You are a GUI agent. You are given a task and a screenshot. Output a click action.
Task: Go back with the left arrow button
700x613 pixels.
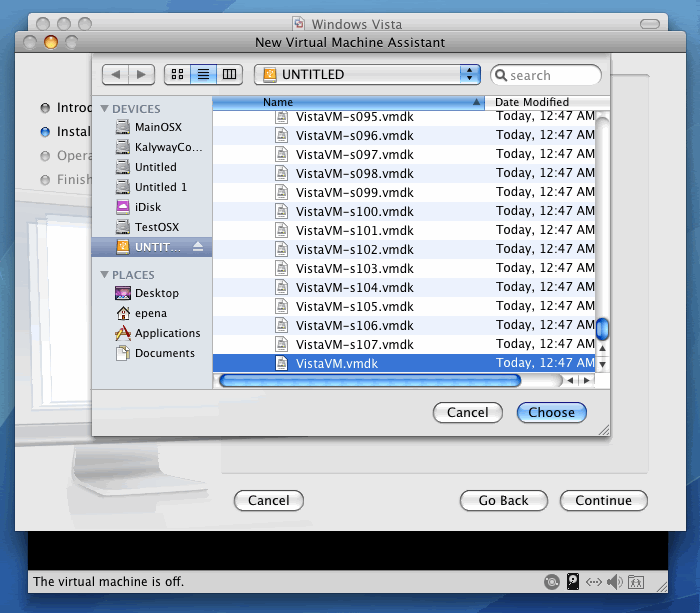(116, 74)
